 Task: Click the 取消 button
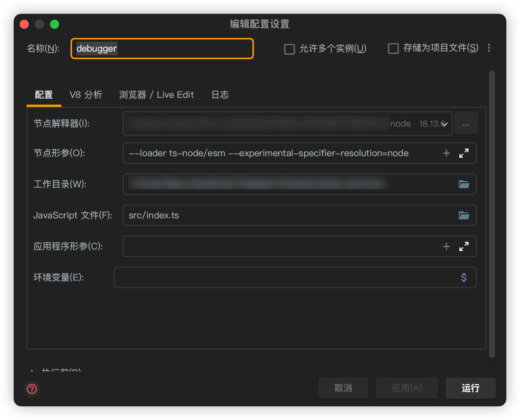coord(343,388)
